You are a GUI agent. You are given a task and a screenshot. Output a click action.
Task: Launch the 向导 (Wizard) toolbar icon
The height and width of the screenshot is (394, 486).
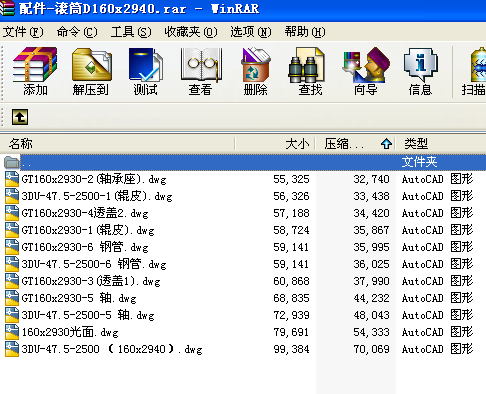point(366,65)
